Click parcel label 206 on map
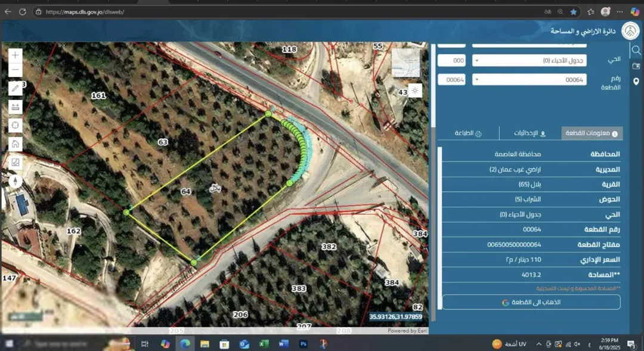This screenshot has height=351, width=644. 240,315
